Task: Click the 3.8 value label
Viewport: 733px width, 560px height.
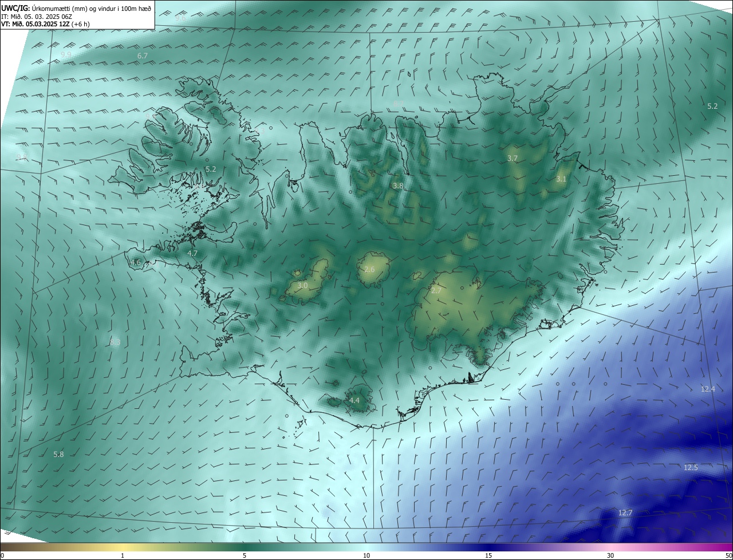Action: tap(398, 186)
